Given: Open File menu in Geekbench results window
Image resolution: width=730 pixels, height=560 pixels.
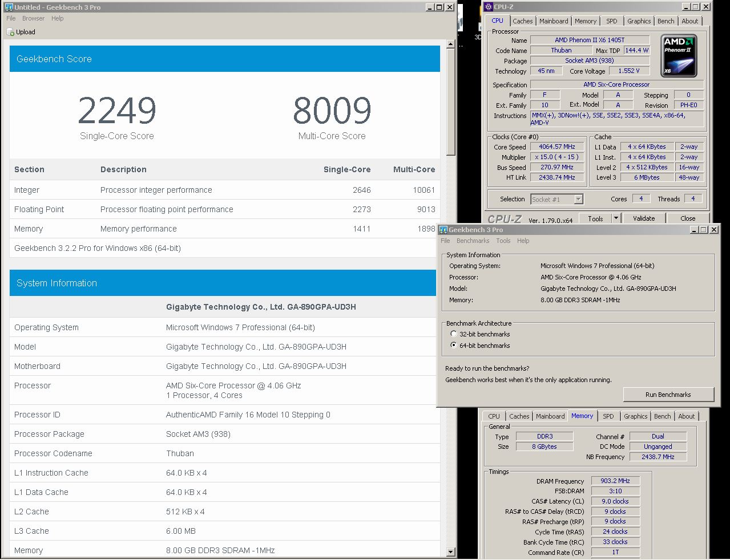Looking at the screenshot, I should [11, 18].
